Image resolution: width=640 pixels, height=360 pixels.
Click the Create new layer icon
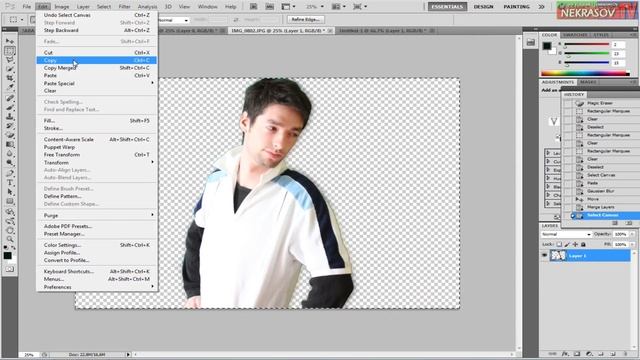point(613,354)
